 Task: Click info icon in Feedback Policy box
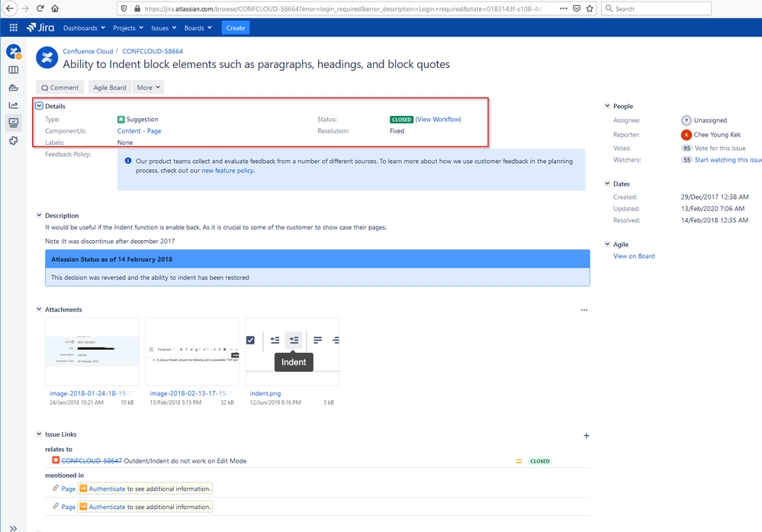coord(128,161)
